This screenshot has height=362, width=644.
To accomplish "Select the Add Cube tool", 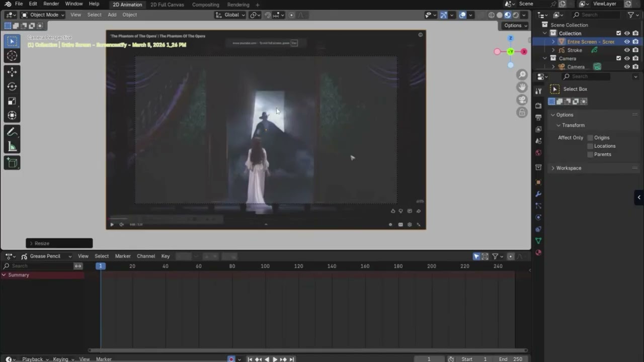I will [x=12, y=163].
